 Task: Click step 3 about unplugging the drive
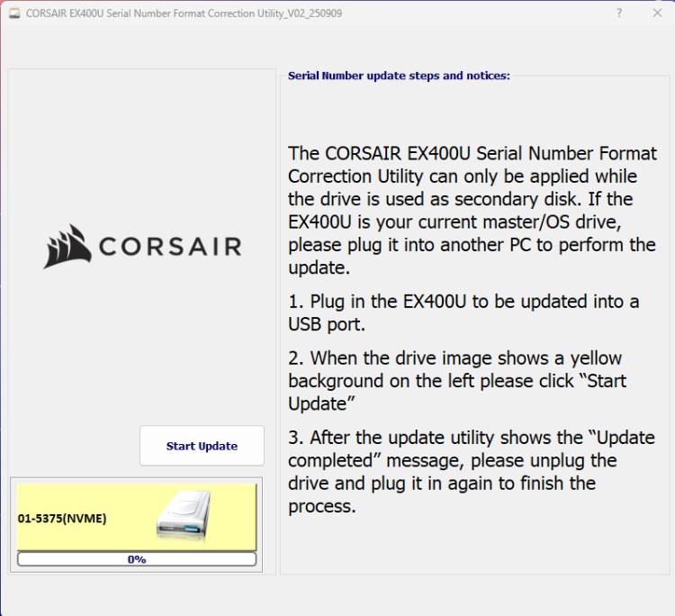pyautogui.click(x=472, y=472)
